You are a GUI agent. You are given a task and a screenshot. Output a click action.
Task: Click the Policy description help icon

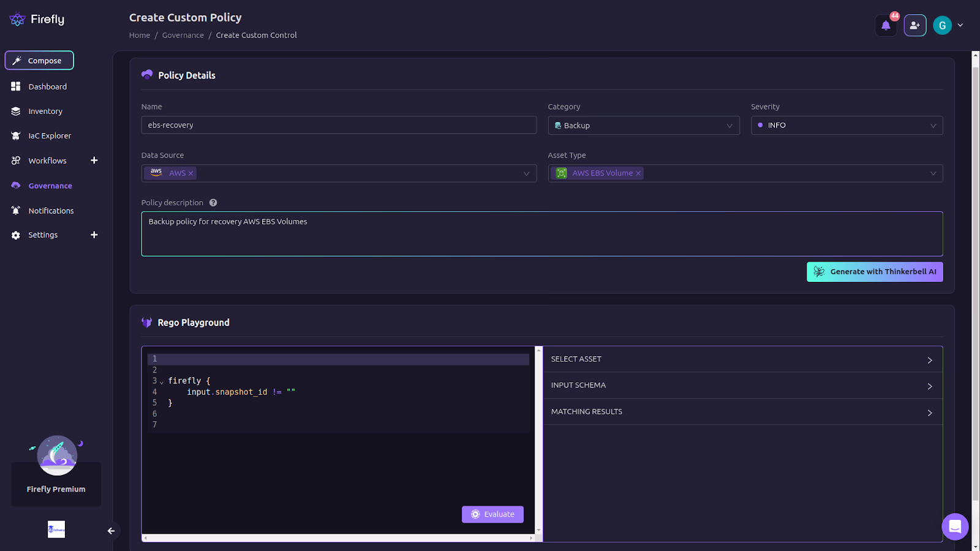[213, 203]
